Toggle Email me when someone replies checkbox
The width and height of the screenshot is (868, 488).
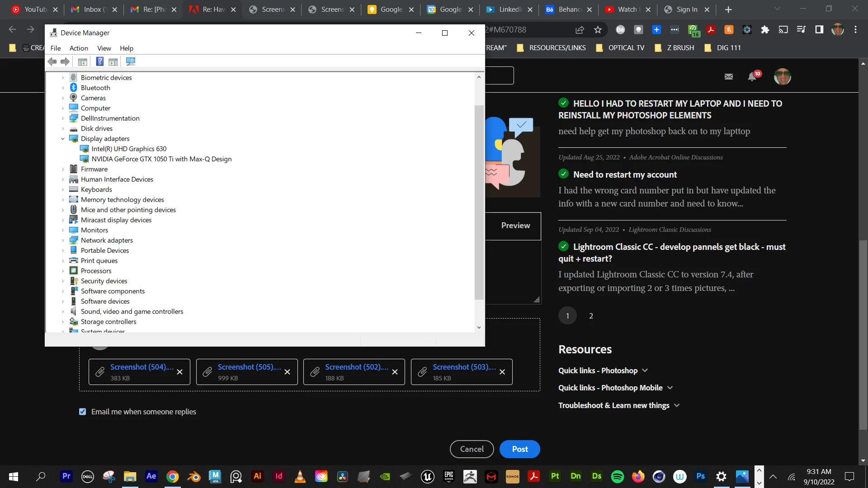click(82, 412)
